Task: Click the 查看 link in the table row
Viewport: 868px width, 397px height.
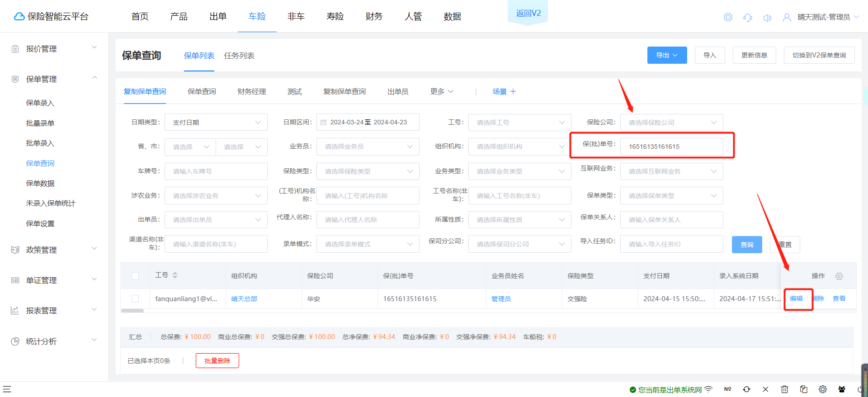Action: [839, 298]
